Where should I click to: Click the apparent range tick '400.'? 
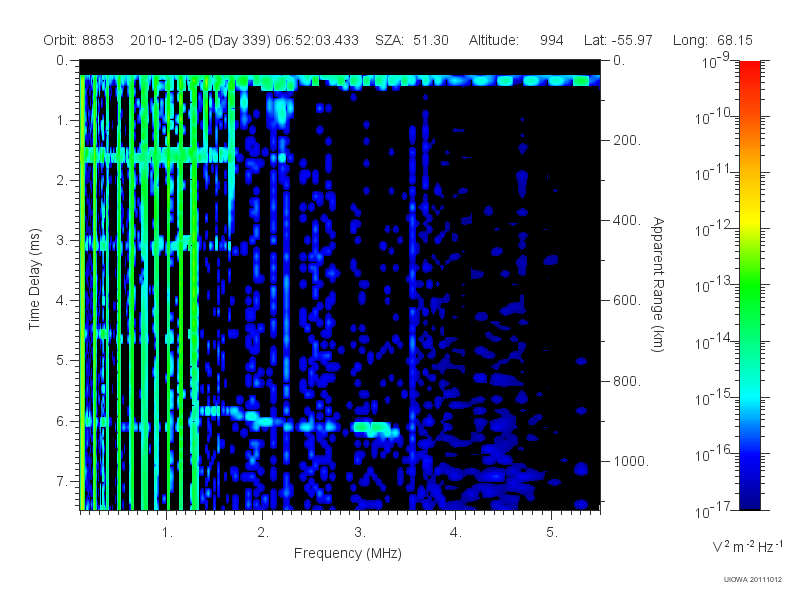(x=627, y=220)
